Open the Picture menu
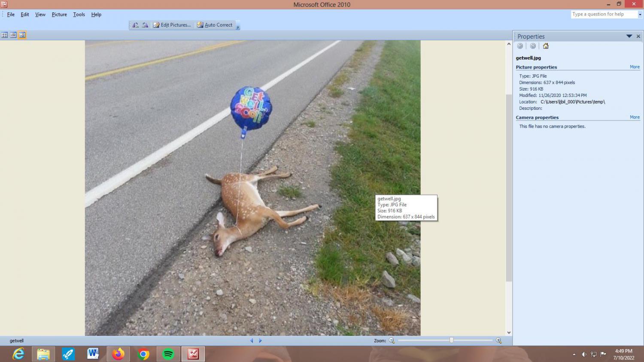Viewport: 644px width, 362px height. (59, 14)
